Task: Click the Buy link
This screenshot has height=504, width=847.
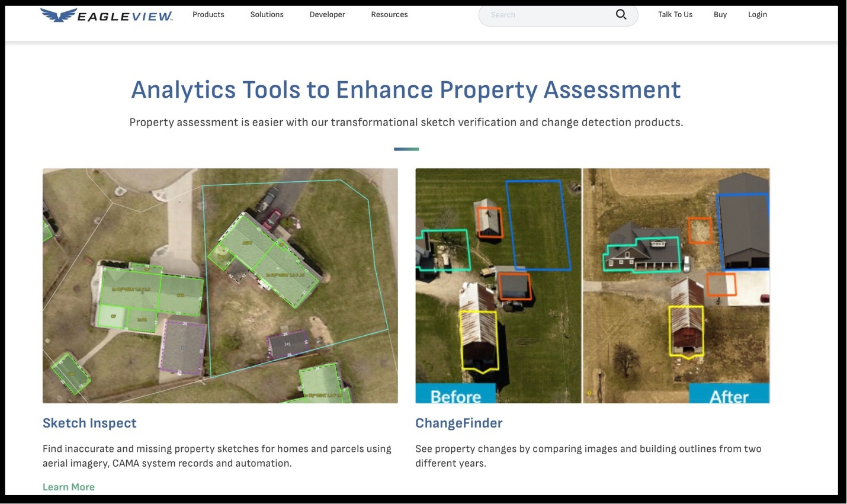Action: pos(720,14)
